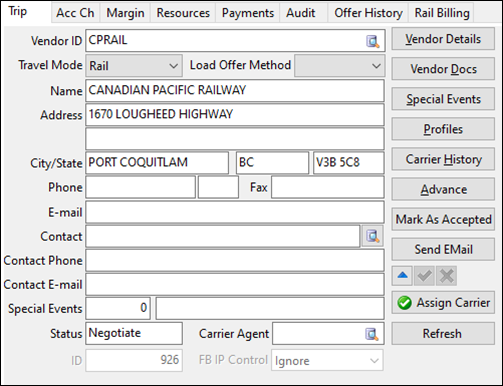Switch to the Offer History tab
Screen dimensions: 503x386
pos(368,13)
